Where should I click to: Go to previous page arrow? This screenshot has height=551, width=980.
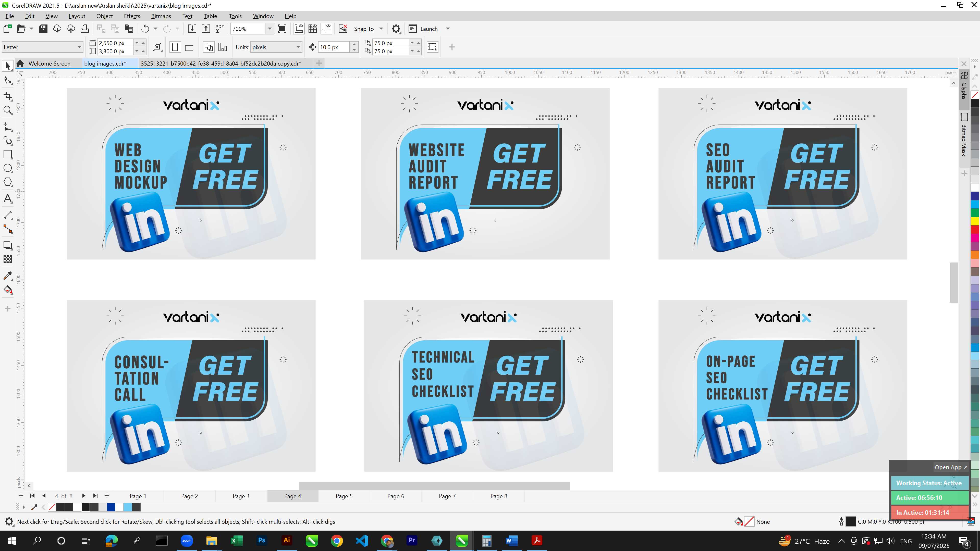(44, 496)
